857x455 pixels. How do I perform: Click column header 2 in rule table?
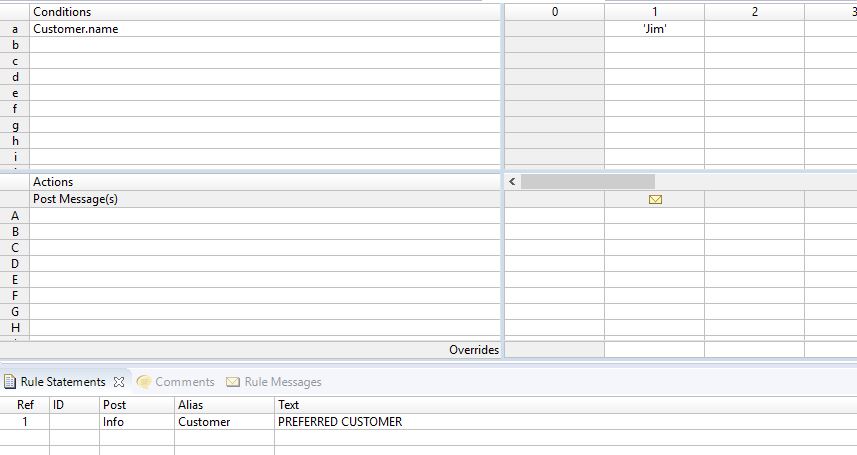[754, 11]
